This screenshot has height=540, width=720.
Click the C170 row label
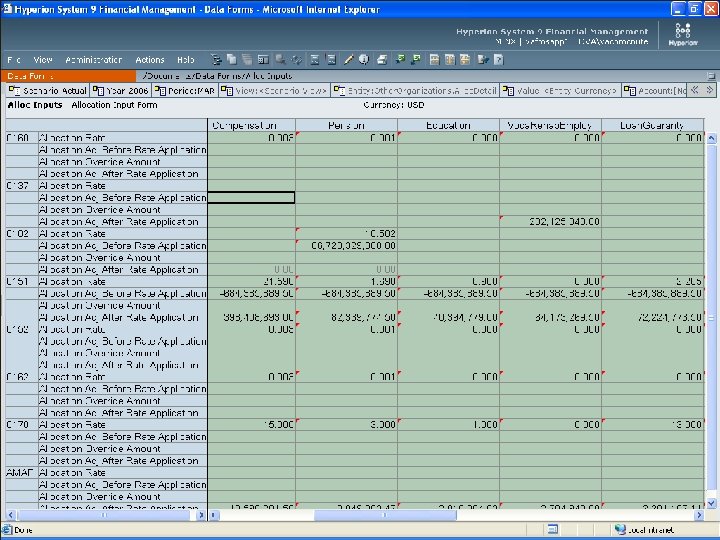[x=22, y=424]
